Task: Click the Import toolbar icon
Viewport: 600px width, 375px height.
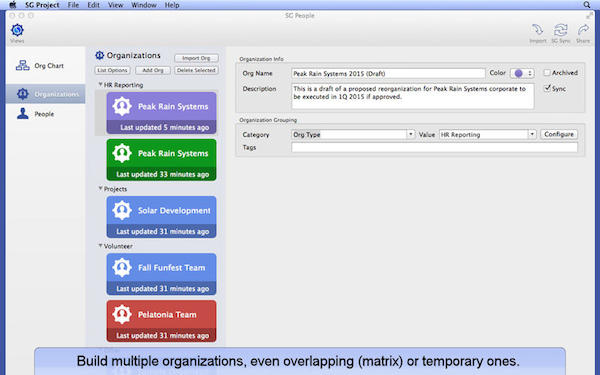Action: click(538, 30)
